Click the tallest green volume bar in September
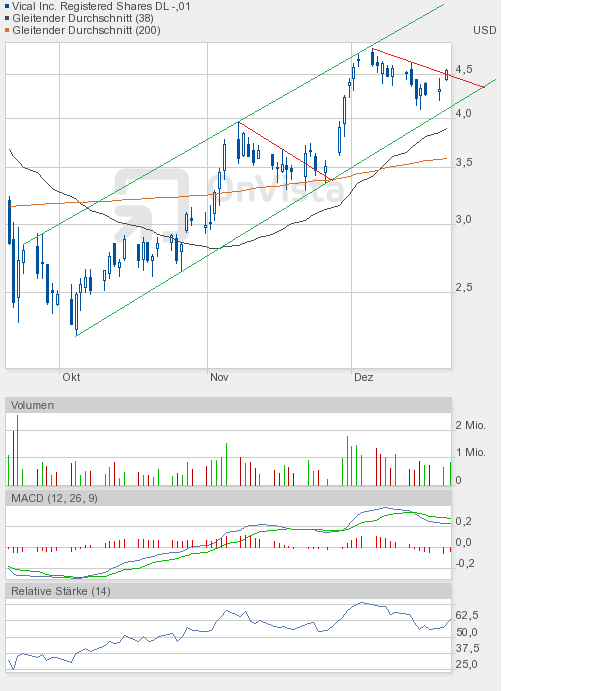Viewport: 614px width, 691px height. pos(18,450)
